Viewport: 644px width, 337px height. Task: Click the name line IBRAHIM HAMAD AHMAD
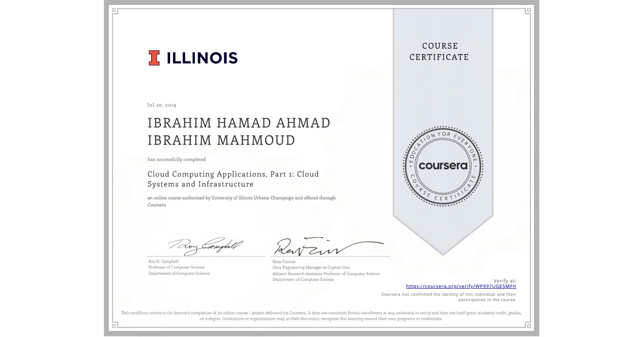pos(239,123)
